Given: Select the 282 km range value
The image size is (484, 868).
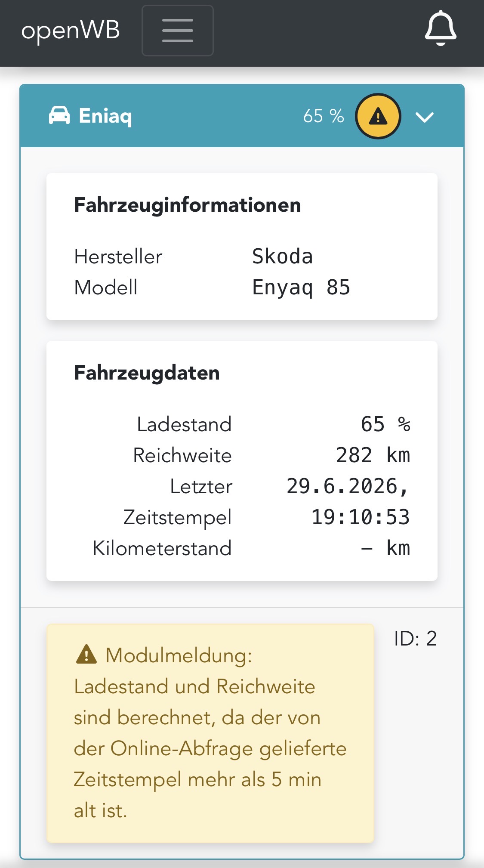Looking at the screenshot, I should [x=373, y=455].
